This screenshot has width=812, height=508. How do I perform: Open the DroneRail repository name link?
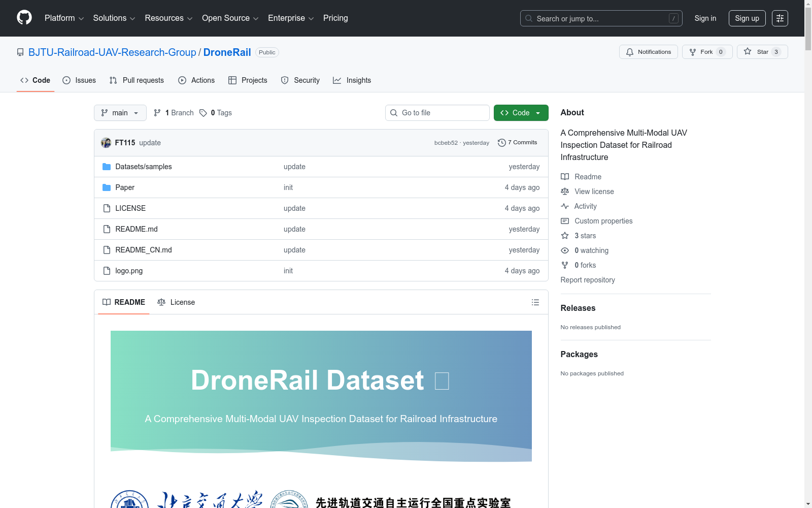tap(227, 52)
